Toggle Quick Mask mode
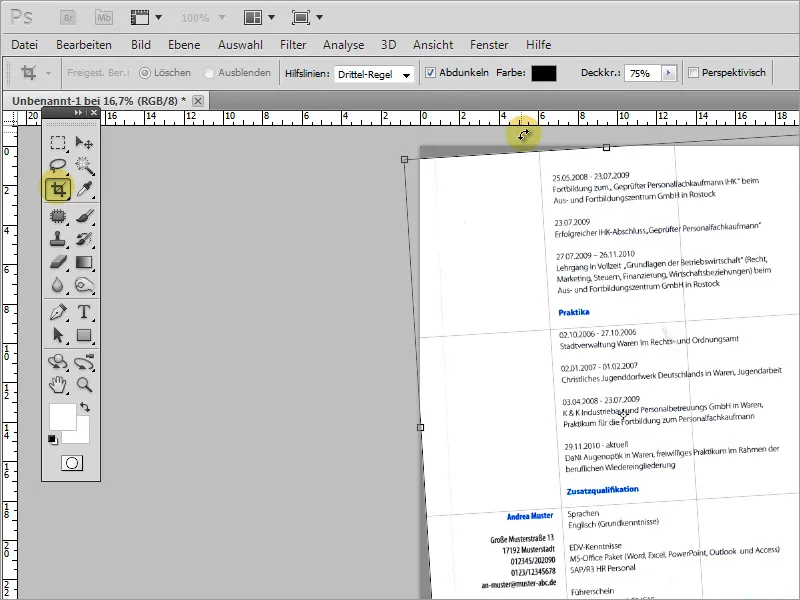This screenshot has height=600, width=800. pyautogui.click(x=72, y=463)
